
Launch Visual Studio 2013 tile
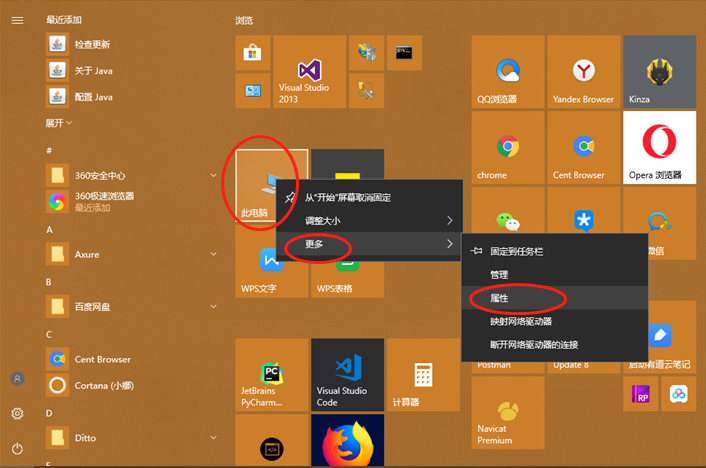(309, 72)
